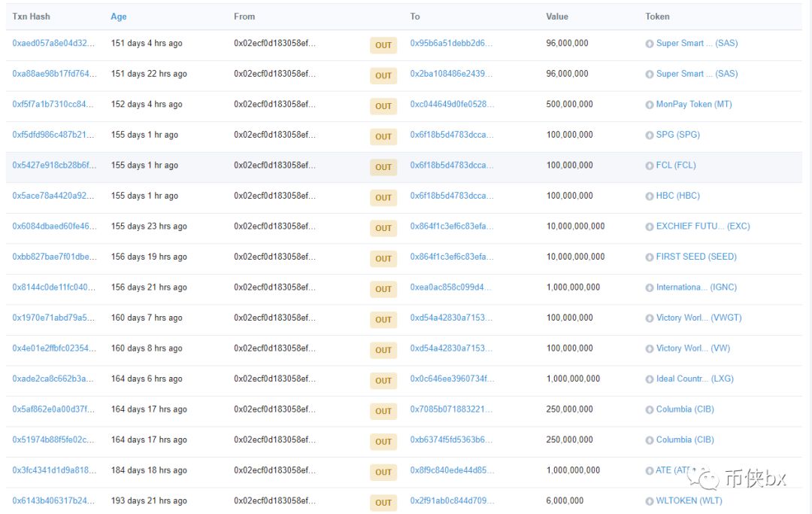Click token icon beside SPG (SPG)
812x514 pixels.
(650, 135)
